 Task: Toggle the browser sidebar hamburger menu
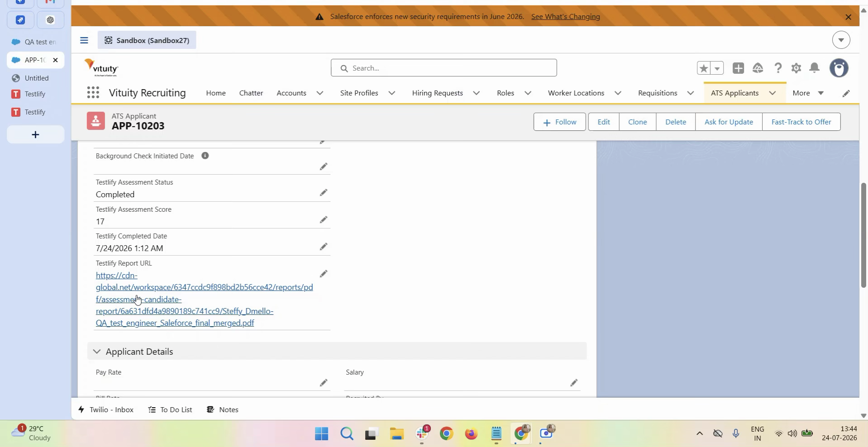click(84, 40)
